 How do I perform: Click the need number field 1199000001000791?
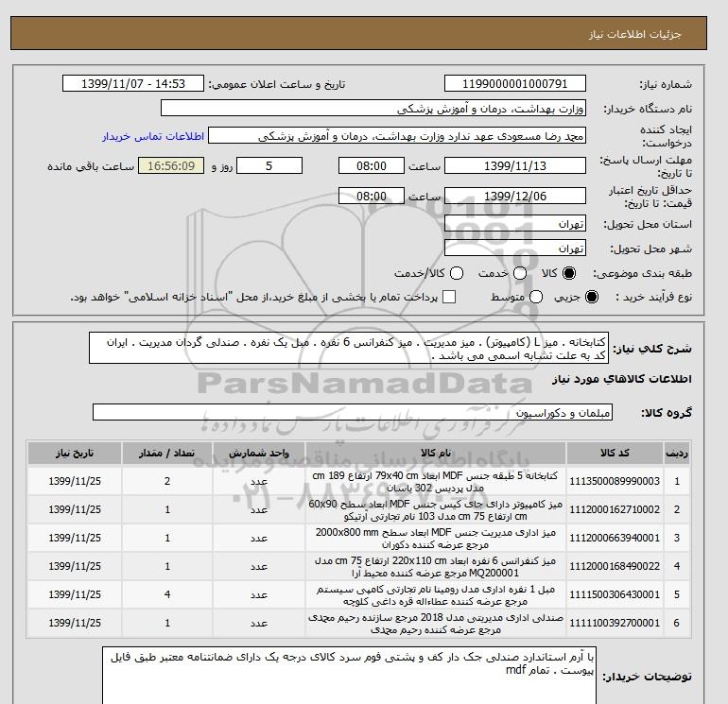point(515,83)
